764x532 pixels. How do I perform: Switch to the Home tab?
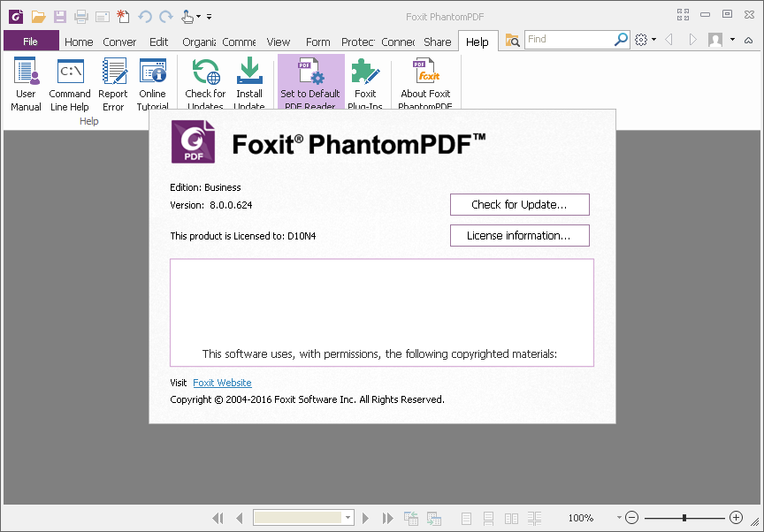click(x=79, y=42)
